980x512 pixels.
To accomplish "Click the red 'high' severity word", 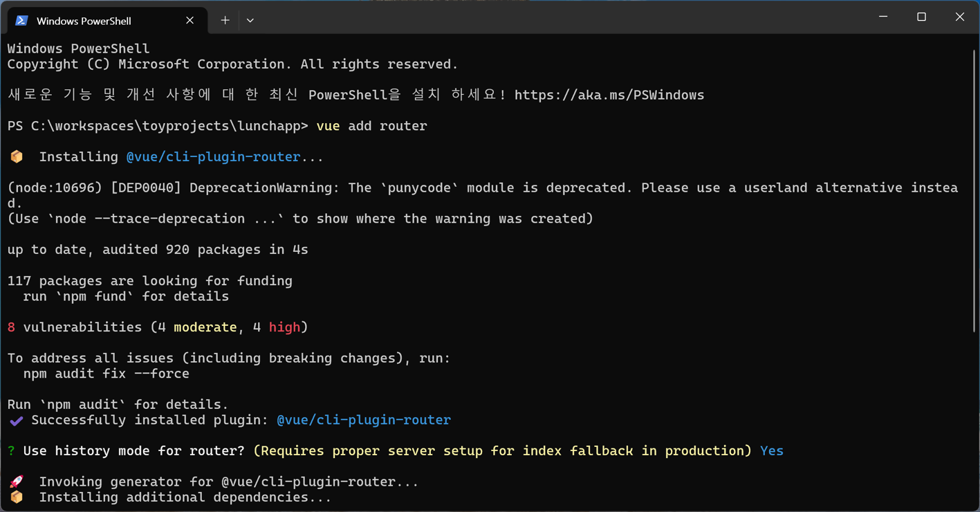I will tap(284, 327).
